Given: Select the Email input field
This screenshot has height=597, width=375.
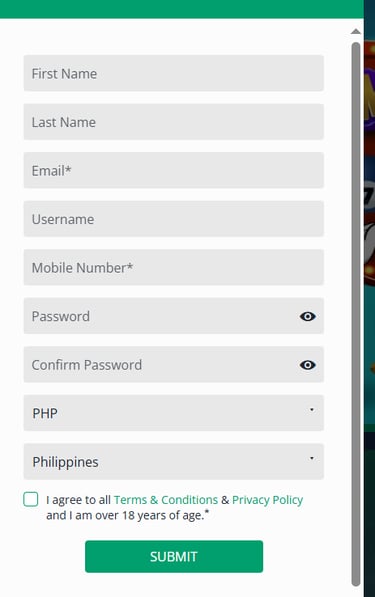Looking at the screenshot, I should (x=174, y=170).
